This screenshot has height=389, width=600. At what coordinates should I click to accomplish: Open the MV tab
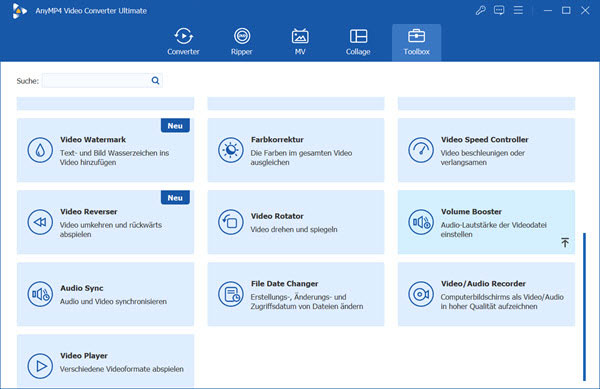(300, 42)
